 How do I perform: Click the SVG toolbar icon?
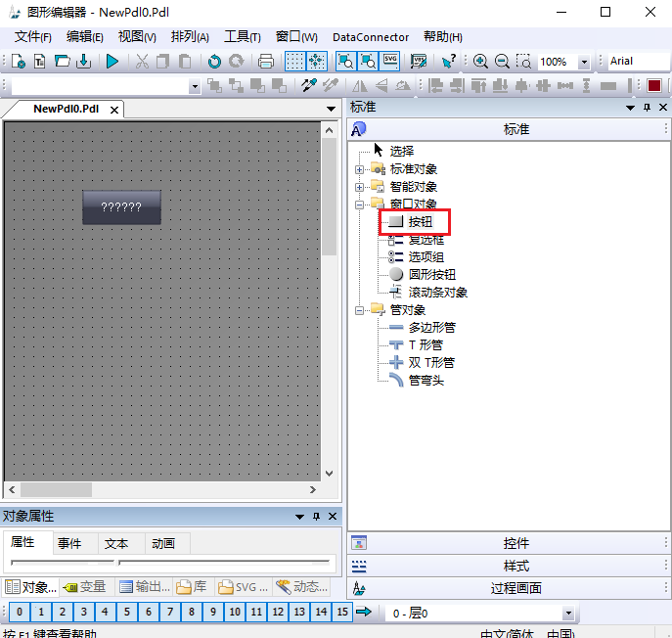(x=390, y=62)
